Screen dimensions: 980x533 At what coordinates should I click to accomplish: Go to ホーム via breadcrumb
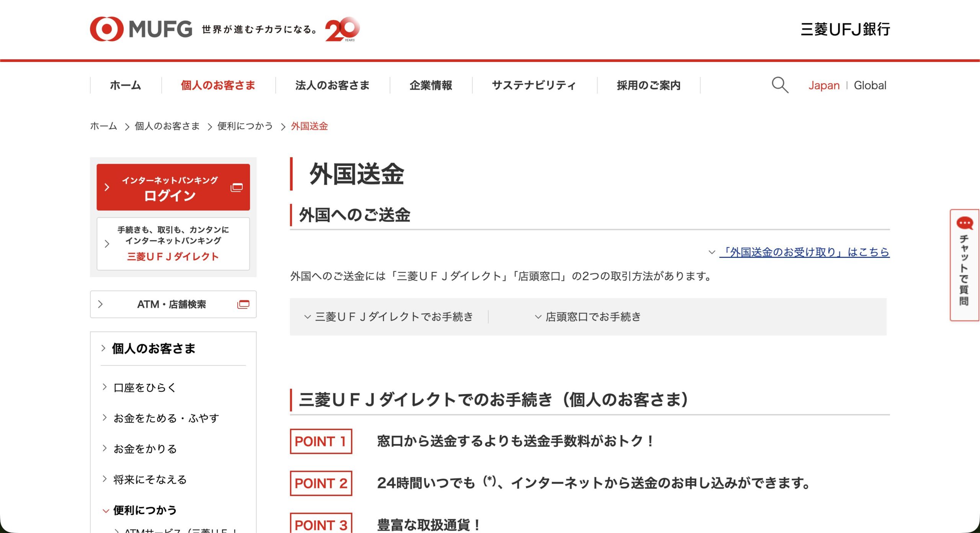pos(103,126)
